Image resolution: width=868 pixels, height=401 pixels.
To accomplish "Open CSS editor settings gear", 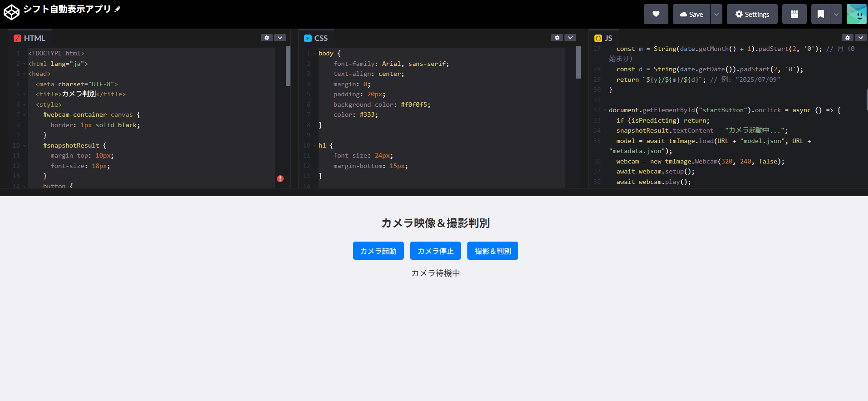I will (x=557, y=38).
